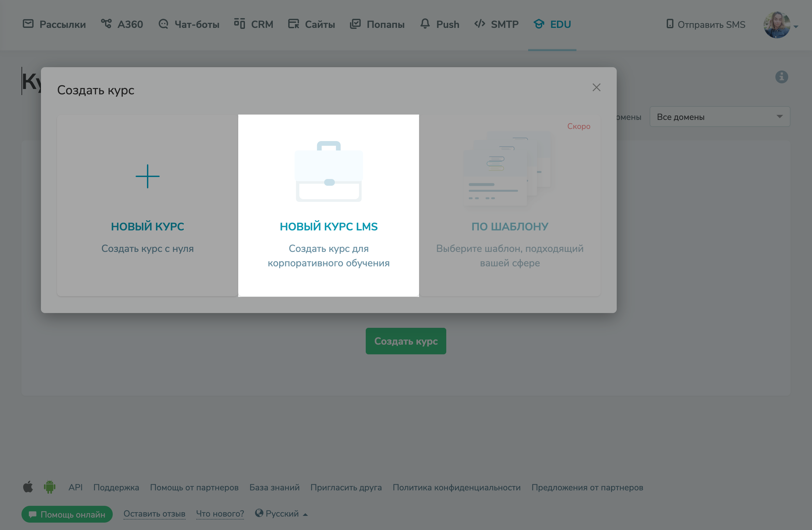Viewport: 812px width, 530px height.
Task: Click the Apple logo in the footer
Action: (x=29, y=487)
